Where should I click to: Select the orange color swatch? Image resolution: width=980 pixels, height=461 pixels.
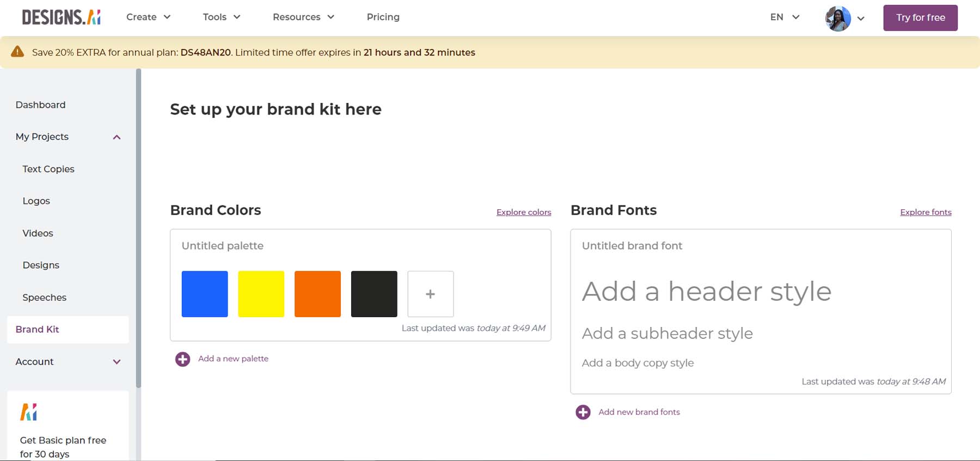coord(317,294)
